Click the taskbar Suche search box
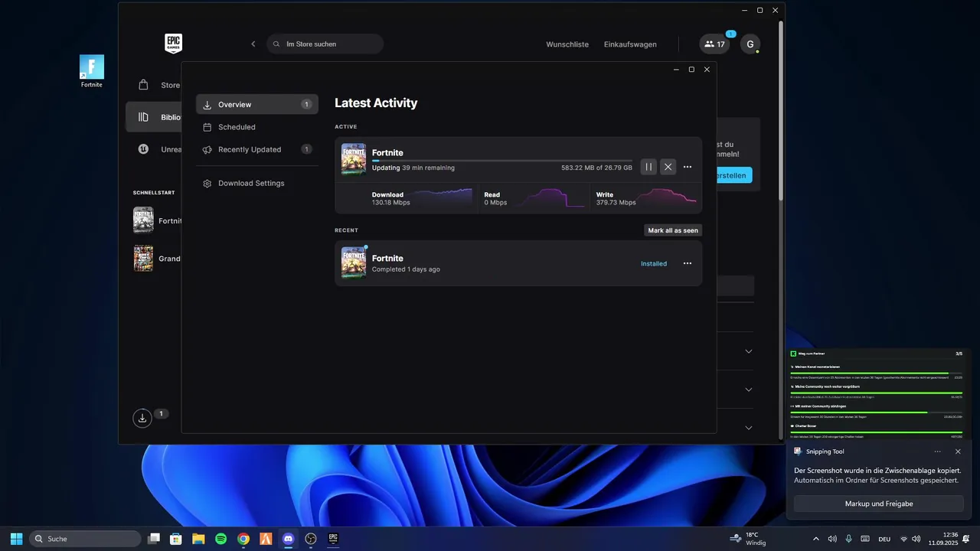Screen dimensions: 980x551 (x=85, y=539)
